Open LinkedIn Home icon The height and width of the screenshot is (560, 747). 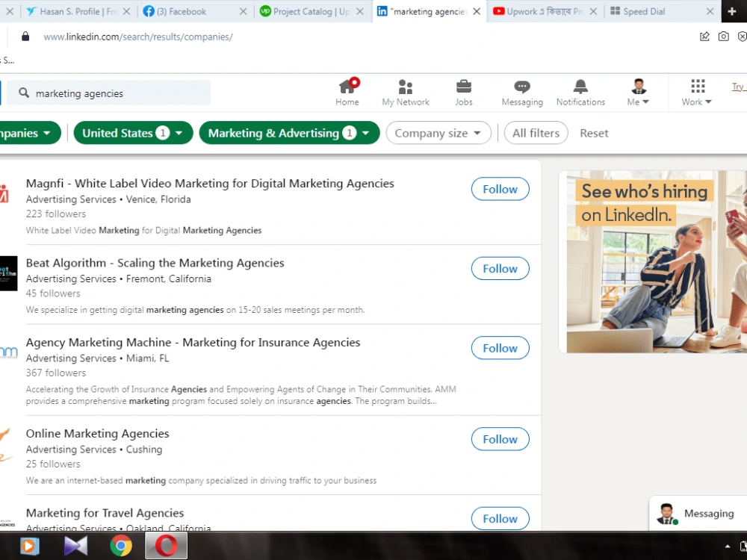point(347,92)
